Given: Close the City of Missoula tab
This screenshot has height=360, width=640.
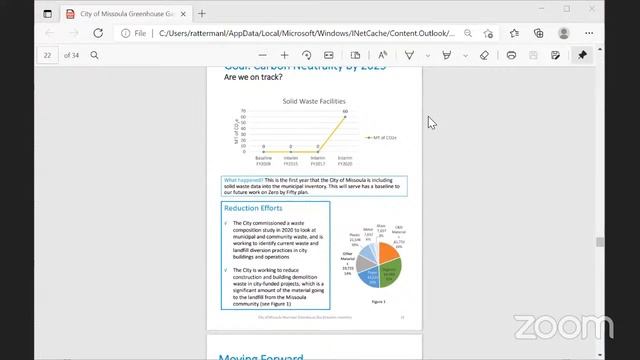Looking at the screenshot, I should click(x=183, y=14).
